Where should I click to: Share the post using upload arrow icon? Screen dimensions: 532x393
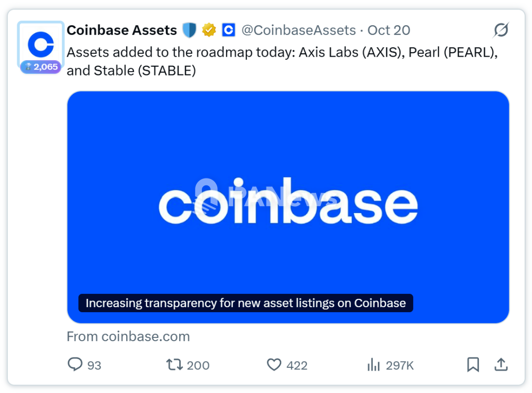(501, 364)
